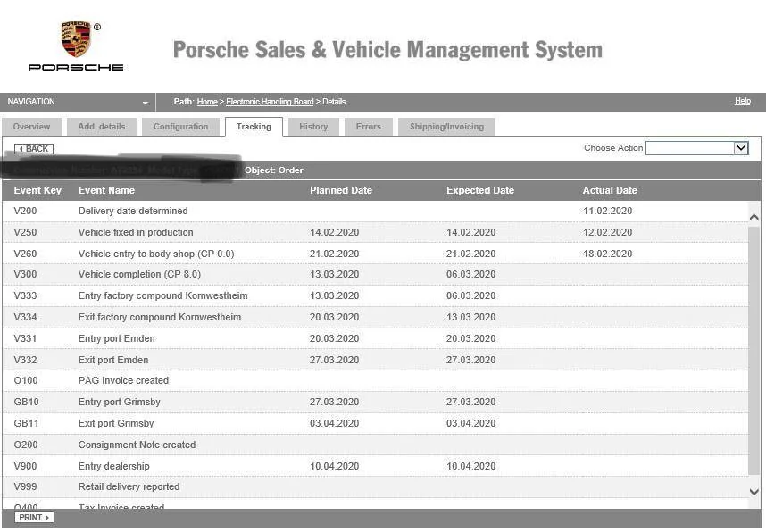Click V334 expected date 13.03.2020
766x532 pixels.
[x=470, y=318]
